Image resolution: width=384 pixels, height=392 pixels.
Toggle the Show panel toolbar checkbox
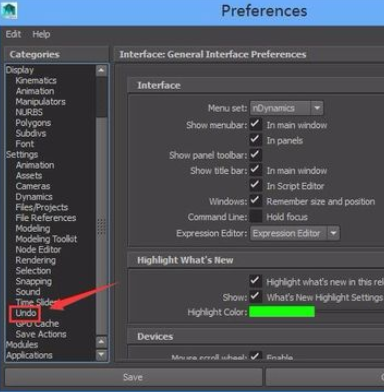point(256,155)
